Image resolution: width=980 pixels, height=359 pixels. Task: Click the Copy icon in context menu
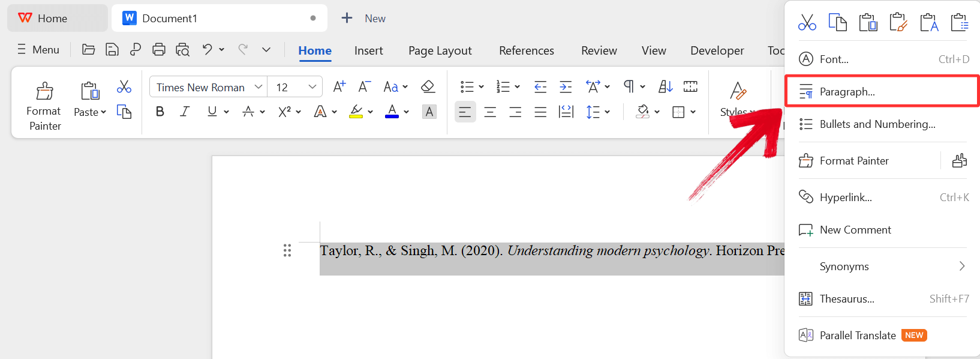(837, 22)
